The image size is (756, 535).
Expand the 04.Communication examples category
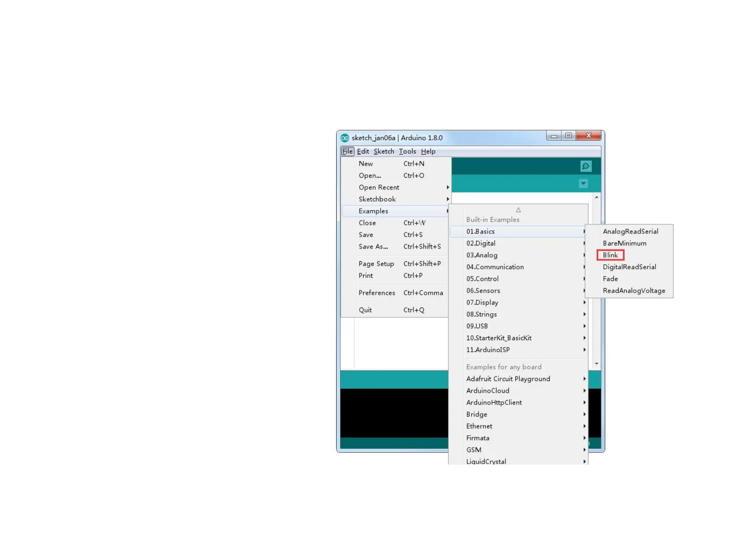[519, 267]
